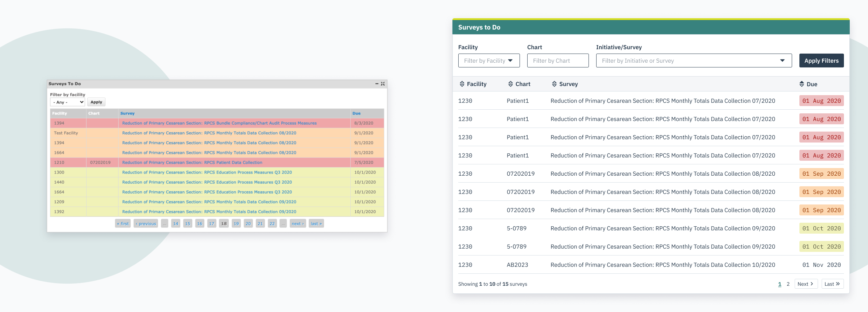This screenshot has height=312, width=868.
Task: Open the Filter by Initiative or Survey dropdown
Action: coord(694,61)
